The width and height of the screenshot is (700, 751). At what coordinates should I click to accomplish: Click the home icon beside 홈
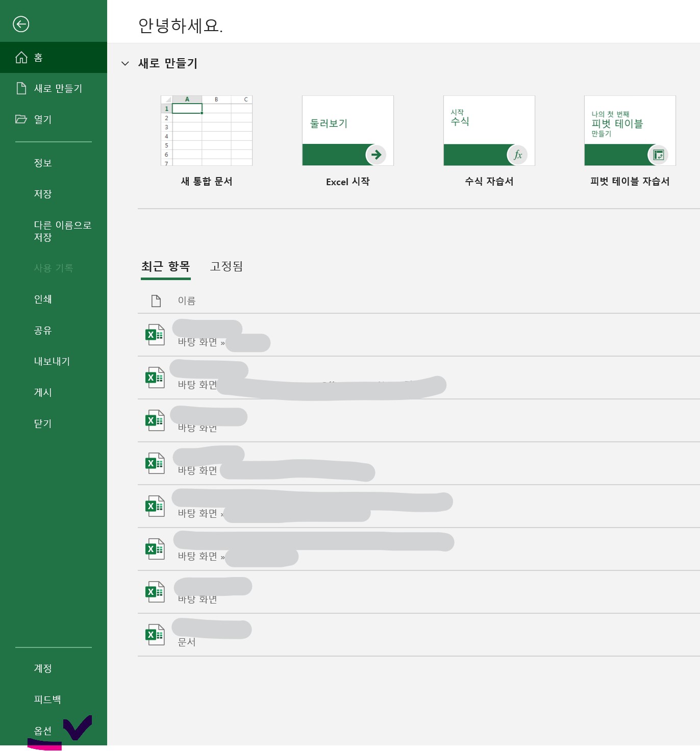[x=21, y=57]
